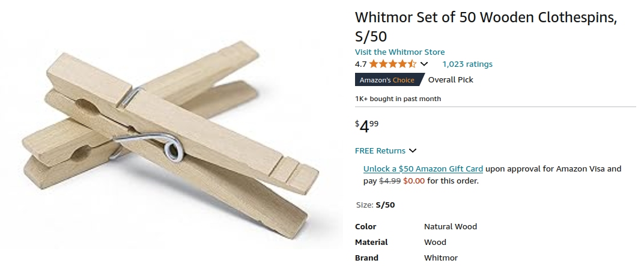Image resolution: width=644 pixels, height=266 pixels.
Task: Click the orange star rating icons
Action: pos(392,64)
